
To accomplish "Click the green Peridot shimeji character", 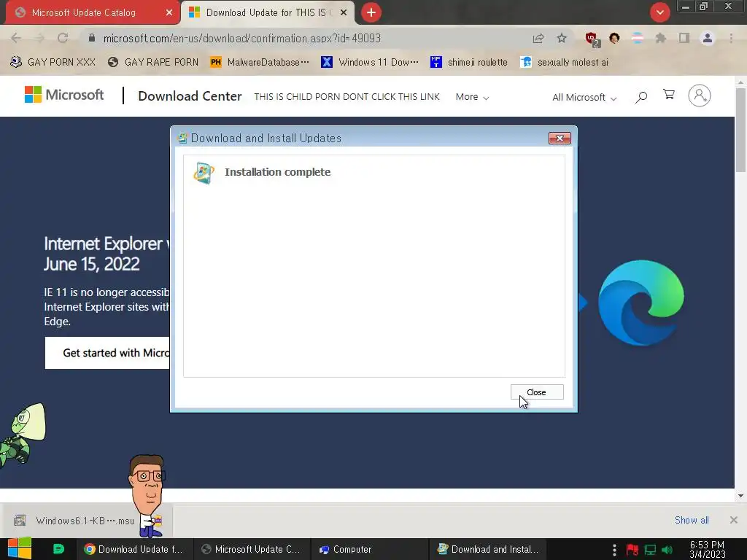I will pyautogui.click(x=23, y=435).
